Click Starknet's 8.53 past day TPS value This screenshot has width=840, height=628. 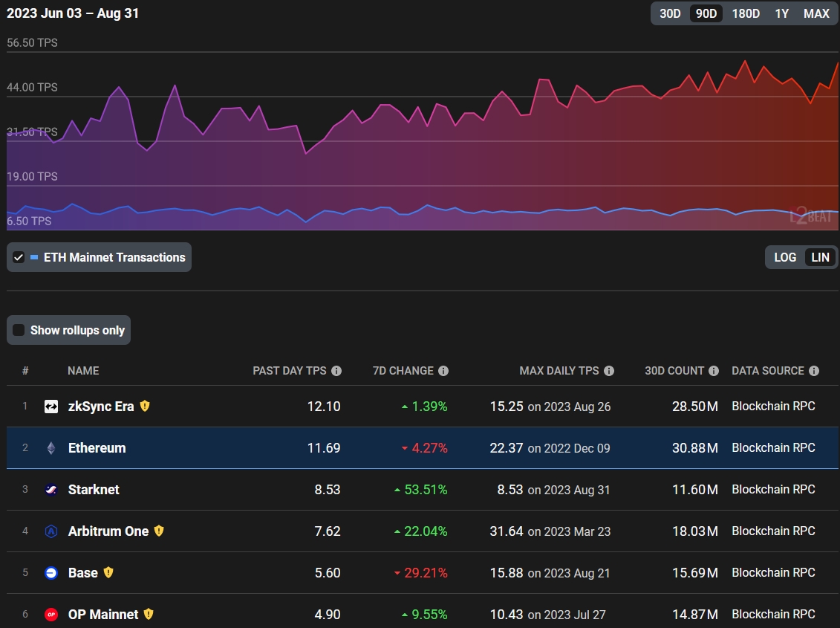(x=328, y=490)
